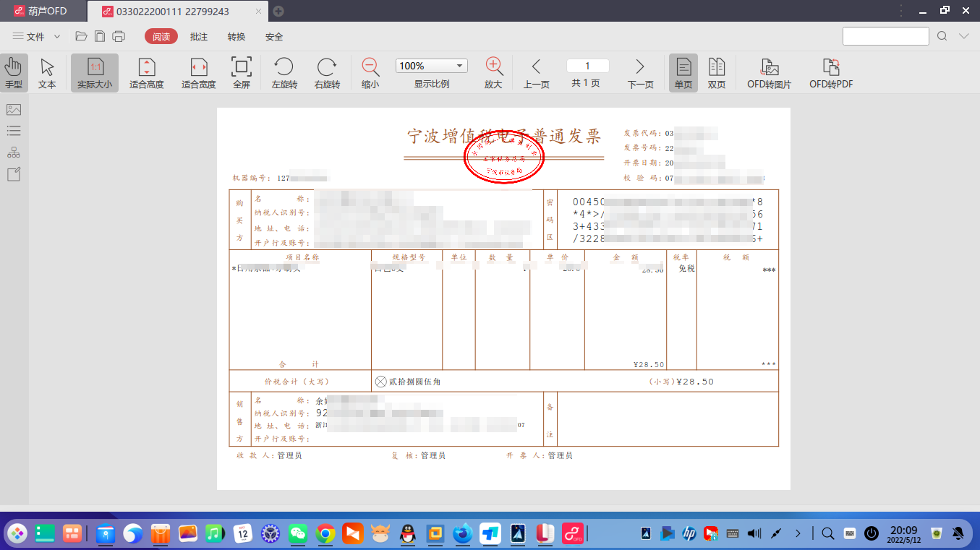980x550 pixels.
Task: Switch to 单页 single page view
Action: 683,73
